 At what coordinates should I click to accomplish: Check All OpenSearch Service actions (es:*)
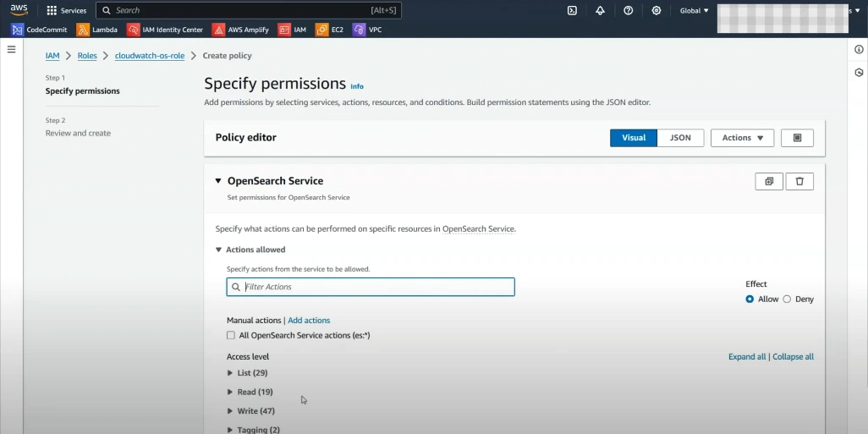[231, 335]
